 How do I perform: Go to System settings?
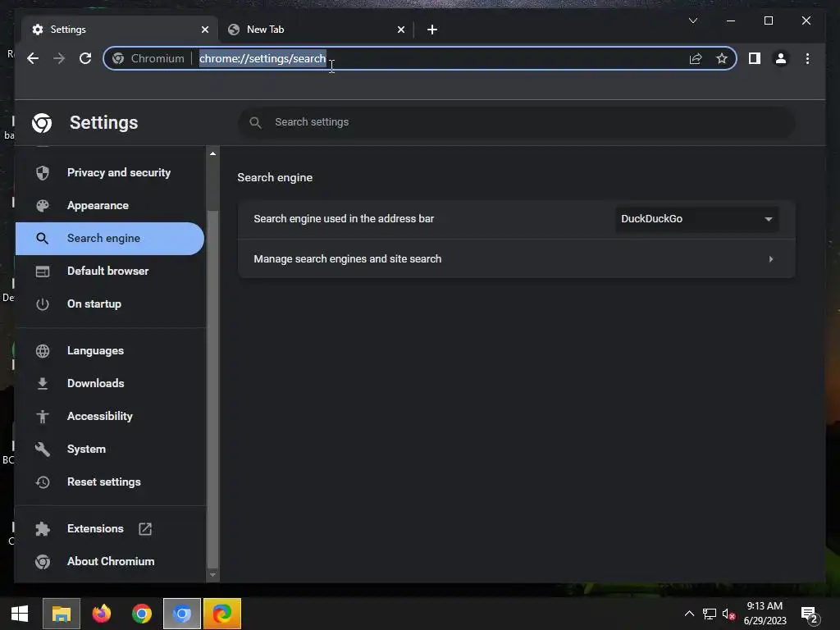tap(110, 449)
